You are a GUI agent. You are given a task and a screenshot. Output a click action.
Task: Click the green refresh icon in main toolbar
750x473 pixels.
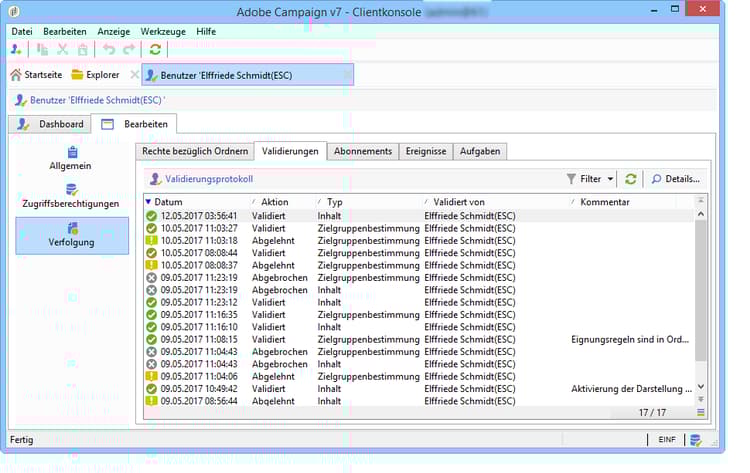(x=155, y=49)
